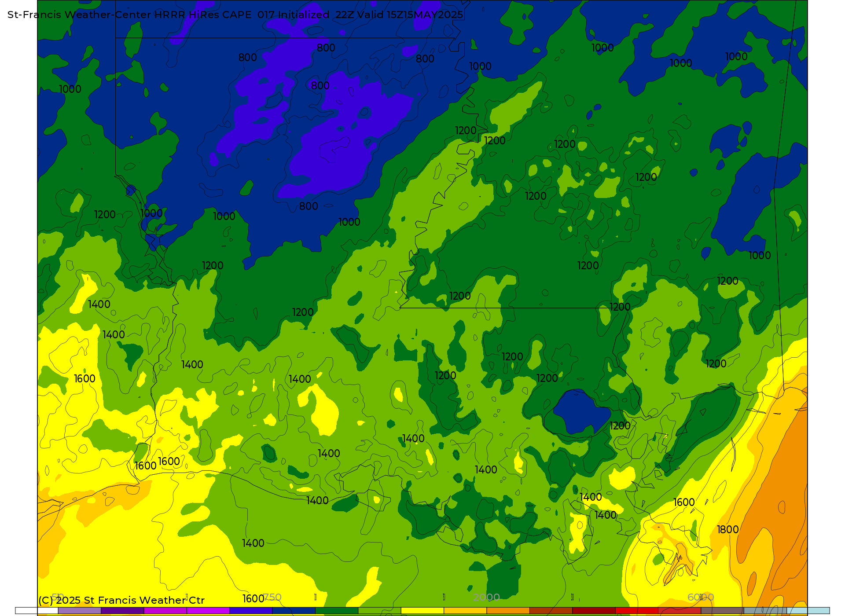Select the gray-brown swatch in the color bar

722,611
